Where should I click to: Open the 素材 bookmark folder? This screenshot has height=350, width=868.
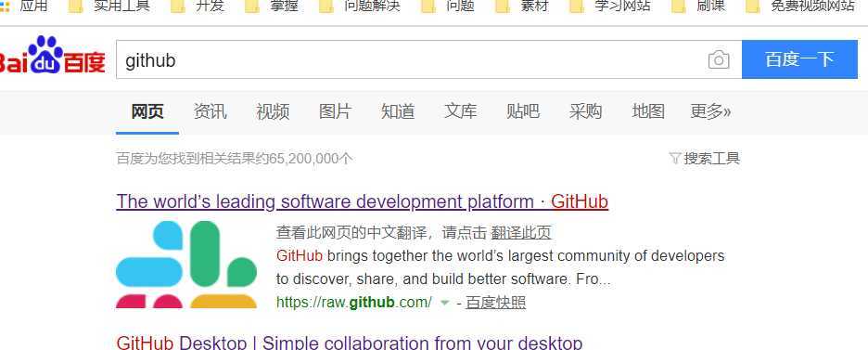521,6
